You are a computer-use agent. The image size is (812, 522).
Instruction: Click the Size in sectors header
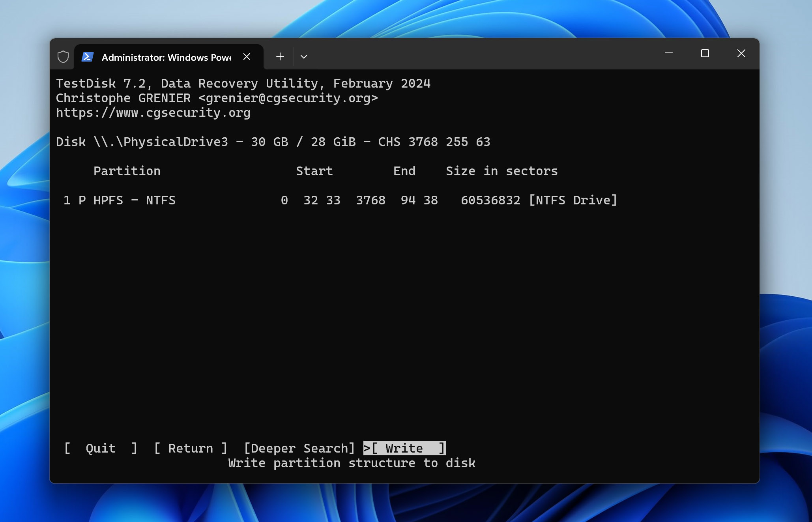502,171
